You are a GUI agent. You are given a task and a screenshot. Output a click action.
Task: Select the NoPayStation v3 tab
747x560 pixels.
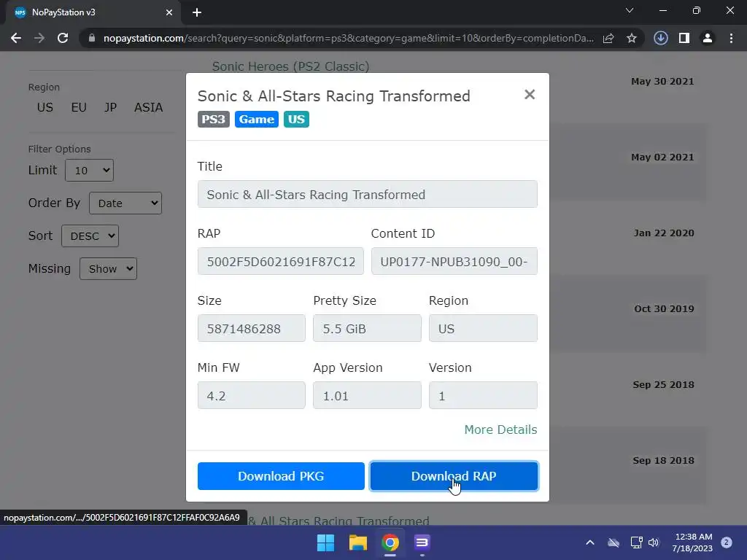point(94,12)
